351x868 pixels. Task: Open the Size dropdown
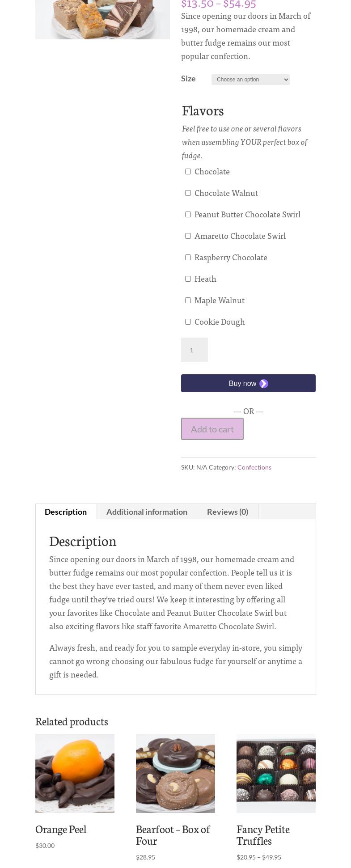[250, 80]
